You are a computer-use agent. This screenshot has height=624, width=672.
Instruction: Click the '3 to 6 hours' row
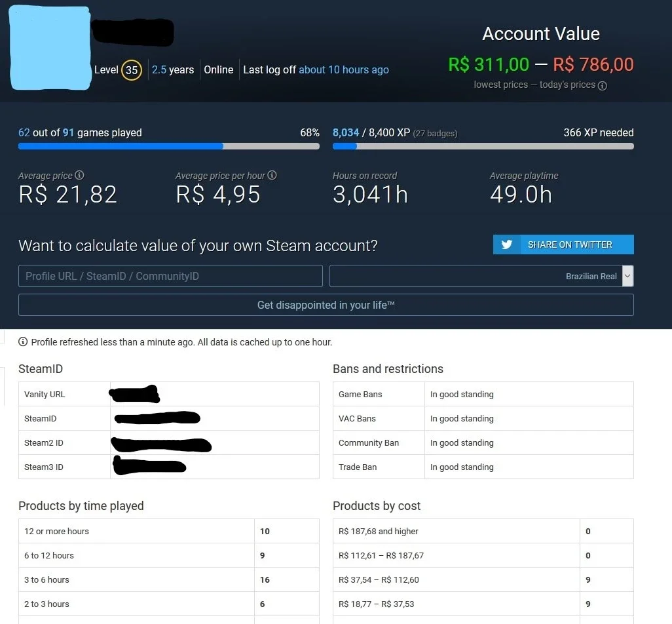[169, 579]
